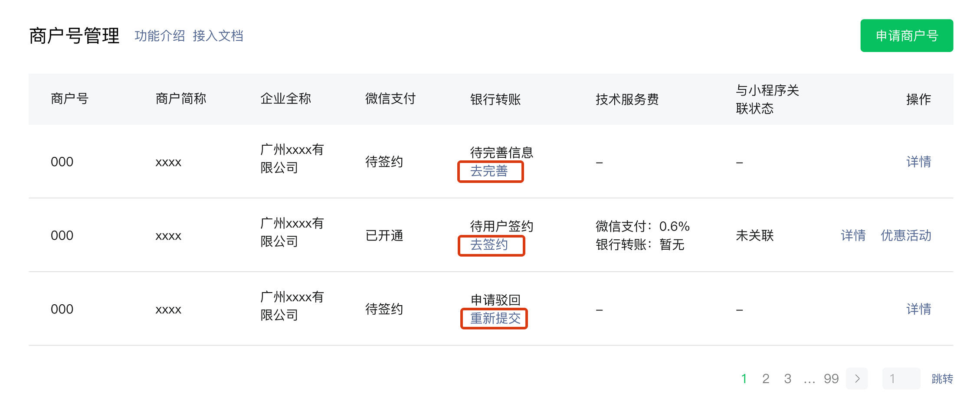Open 详情 for the second merchant row
The width and height of the screenshot is (980, 420).
(x=853, y=235)
